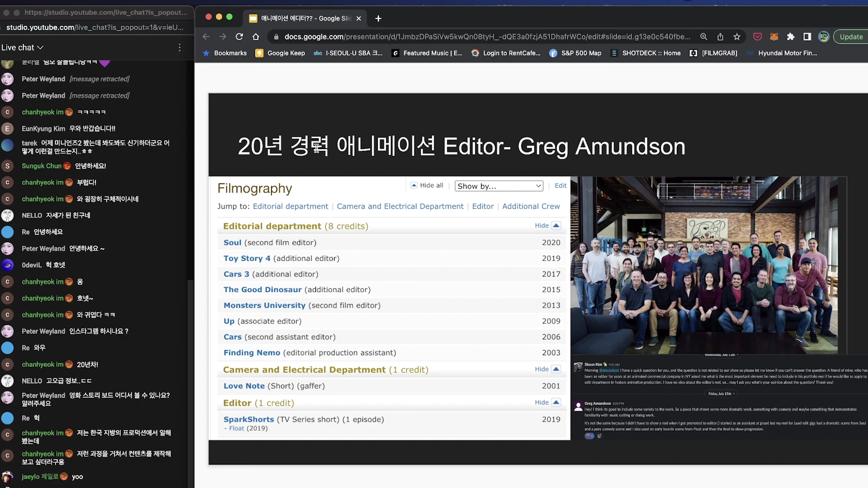The width and height of the screenshot is (868, 488).
Task: Hide the Editor credit section
Action: [547, 402]
